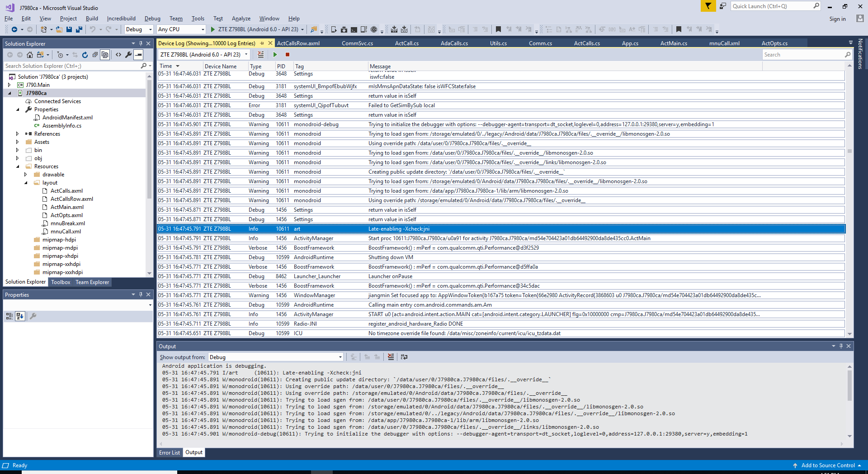The image size is (868, 474).
Task: Select AndroidManifest.xml in Solution Explorer
Action: tap(67, 118)
